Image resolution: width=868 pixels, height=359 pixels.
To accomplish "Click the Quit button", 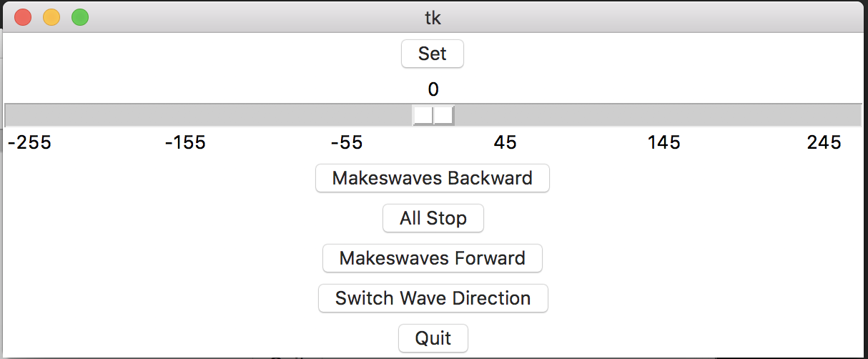I will (x=433, y=338).
